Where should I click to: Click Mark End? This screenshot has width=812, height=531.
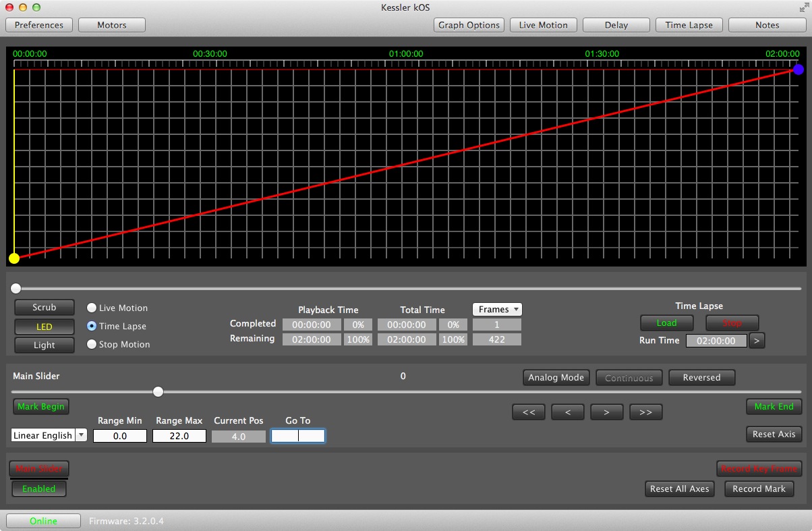point(774,406)
